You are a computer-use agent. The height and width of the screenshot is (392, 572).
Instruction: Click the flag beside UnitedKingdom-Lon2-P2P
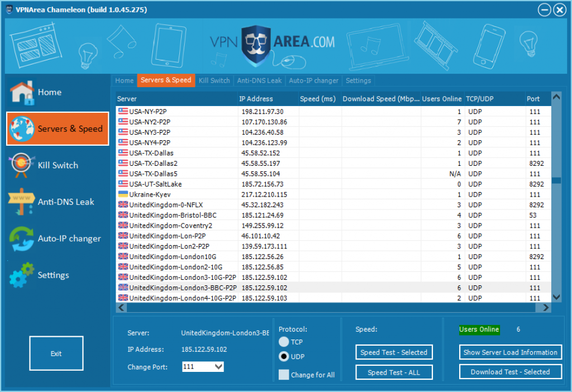[123, 246]
